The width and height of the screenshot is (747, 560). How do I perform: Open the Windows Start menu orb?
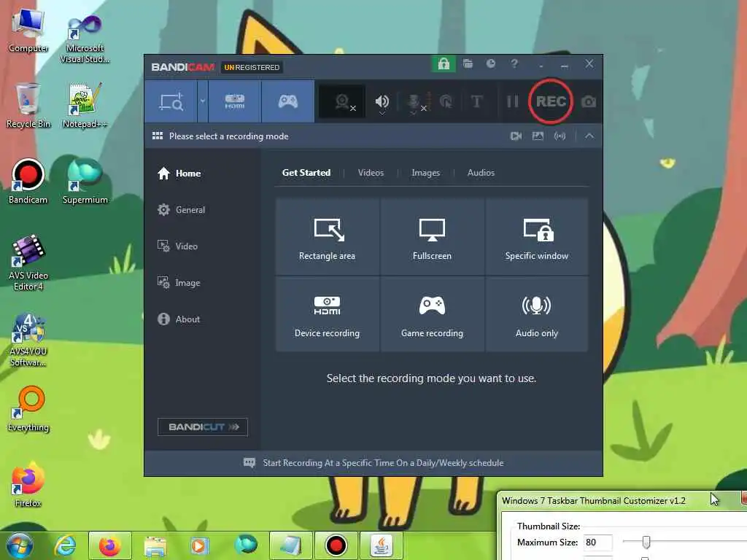coord(20,545)
